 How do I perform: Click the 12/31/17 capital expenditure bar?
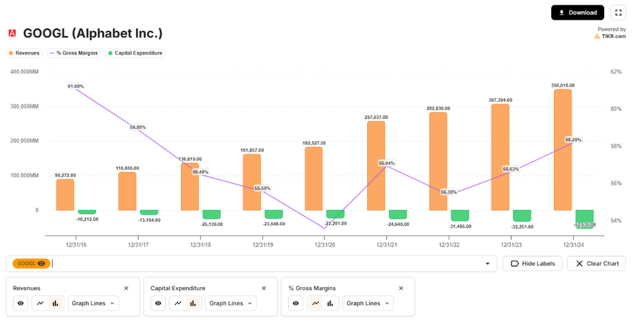tap(149, 212)
